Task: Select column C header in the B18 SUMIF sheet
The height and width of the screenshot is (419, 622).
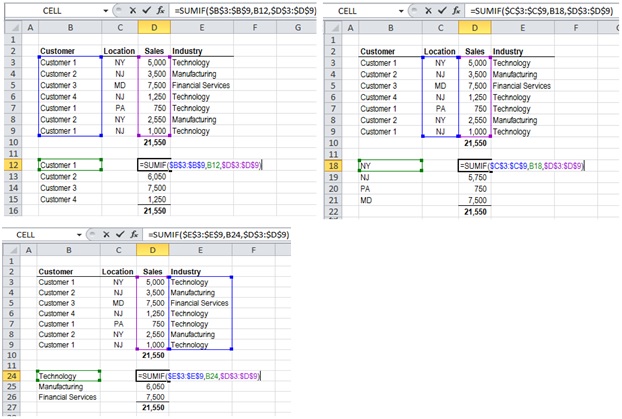Action: point(440,28)
